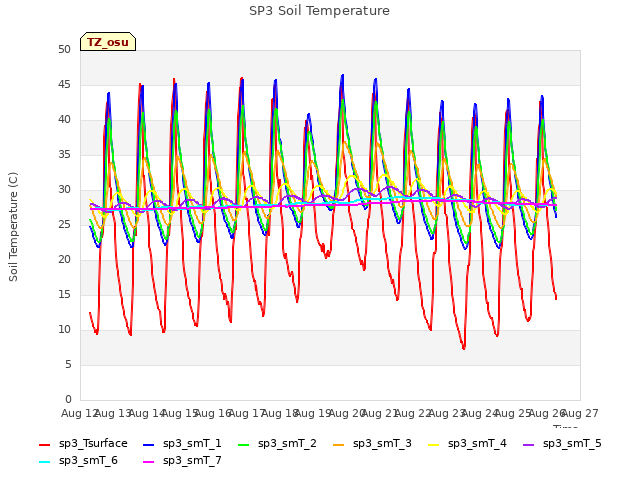Toggle the sp3_smT_2 legend entry
The width and height of the screenshot is (640, 480).
point(277,443)
